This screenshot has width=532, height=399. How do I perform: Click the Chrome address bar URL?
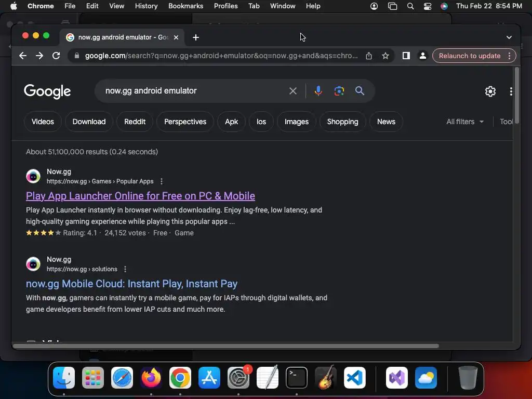click(221, 56)
